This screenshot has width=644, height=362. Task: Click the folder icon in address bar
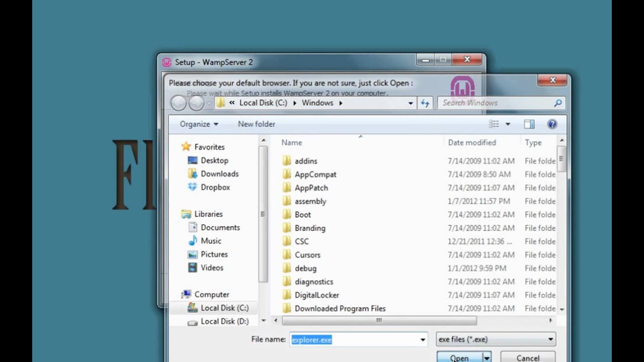pyautogui.click(x=220, y=103)
